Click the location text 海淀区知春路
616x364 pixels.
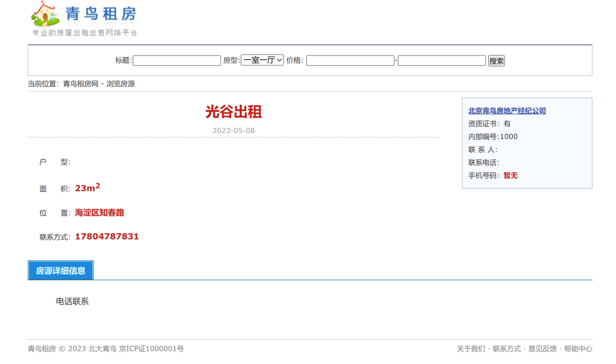(x=100, y=213)
